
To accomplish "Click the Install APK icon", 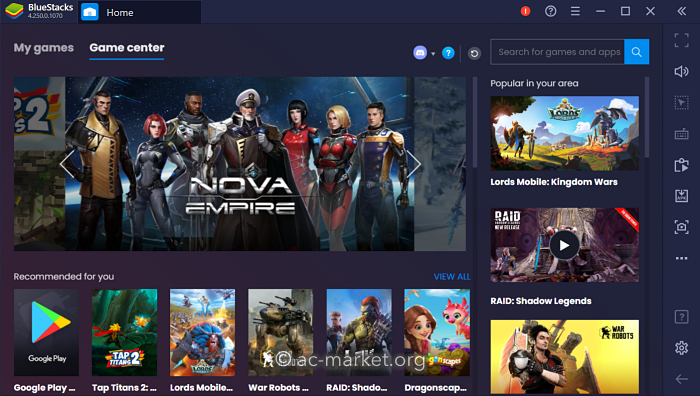I will (681, 196).
